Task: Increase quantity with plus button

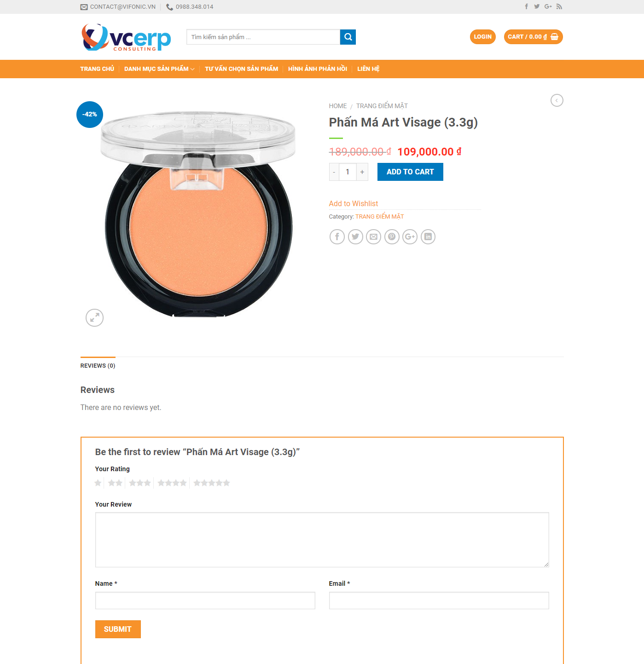Action: point(362,172)
